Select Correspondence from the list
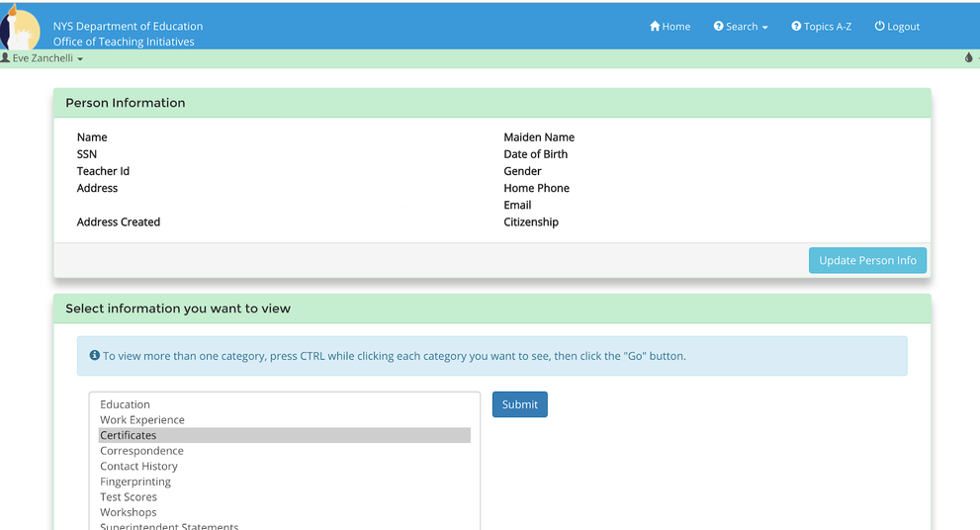 [141, 451]
